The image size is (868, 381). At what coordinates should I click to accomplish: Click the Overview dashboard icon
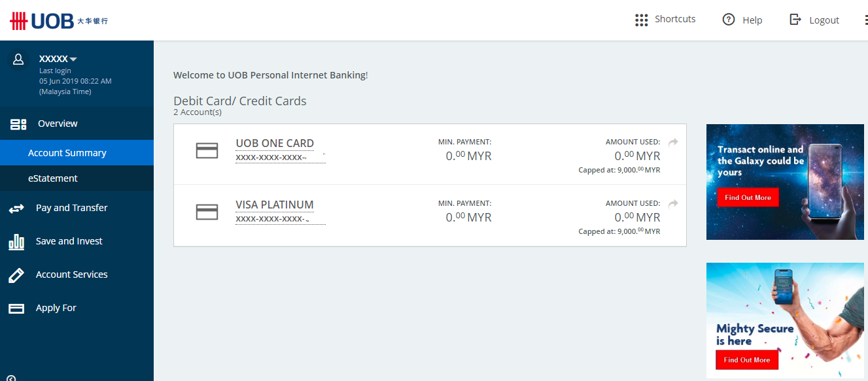coord(18,124)
